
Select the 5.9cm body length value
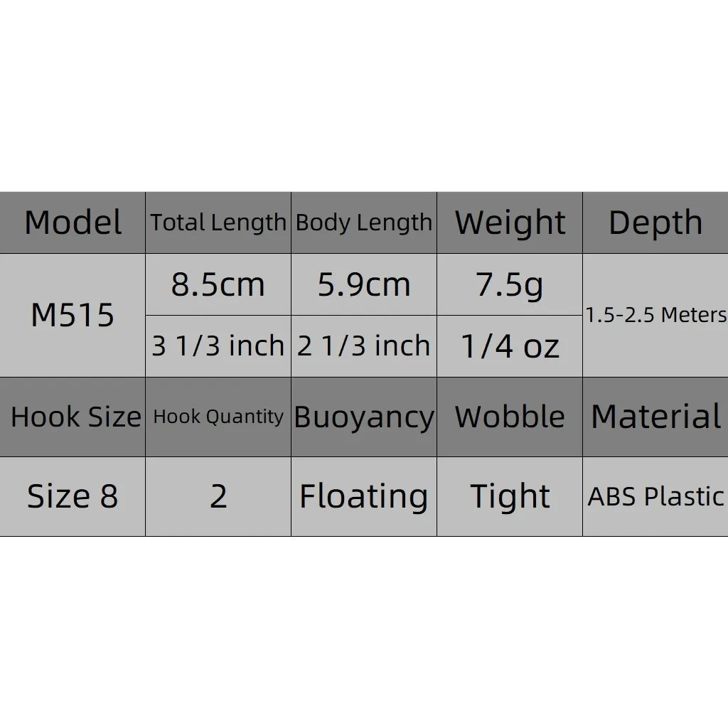click(364, 284)
